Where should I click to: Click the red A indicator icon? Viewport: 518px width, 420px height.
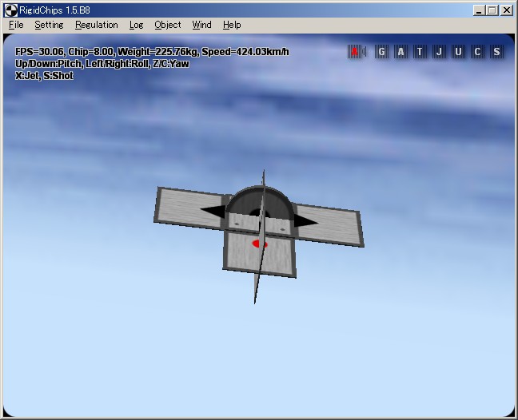[x=357, y=52]
